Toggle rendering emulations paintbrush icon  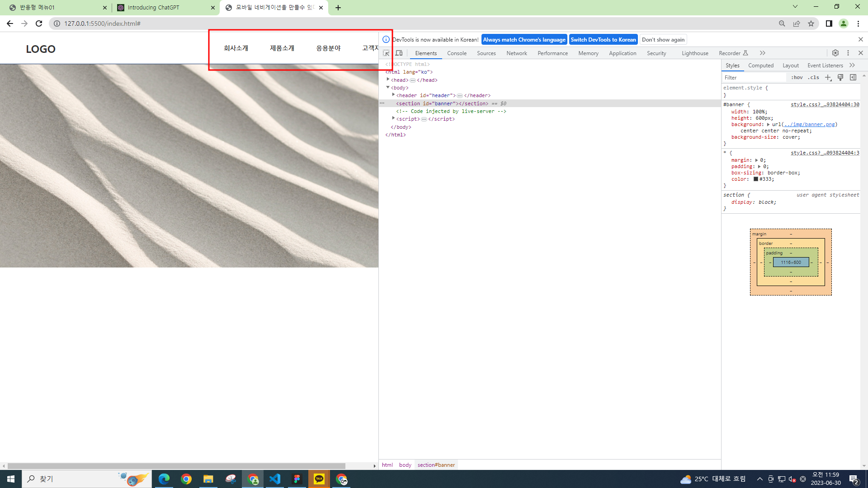[840, 78]
